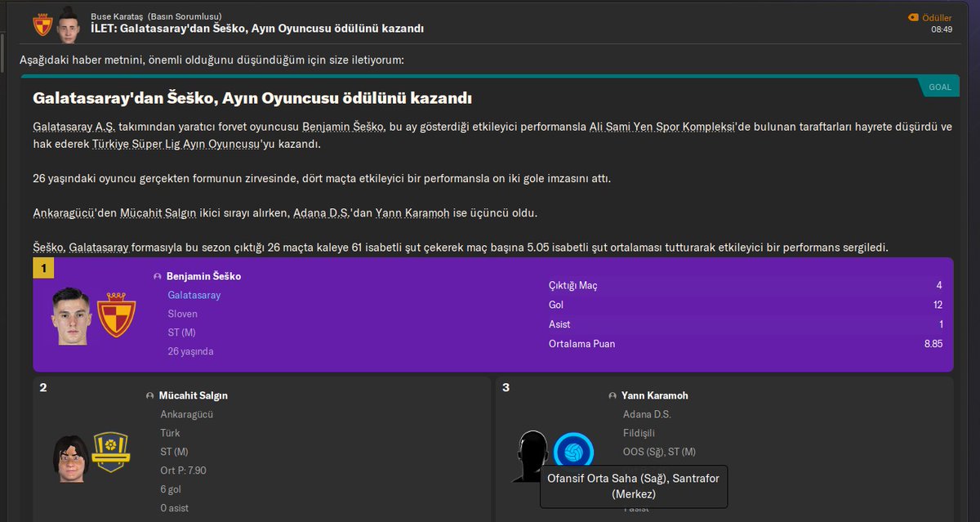Click the info icon next to Benjamin Šeško's card name
The width and height of the screenshot is (980, 522).
point(158,277)
